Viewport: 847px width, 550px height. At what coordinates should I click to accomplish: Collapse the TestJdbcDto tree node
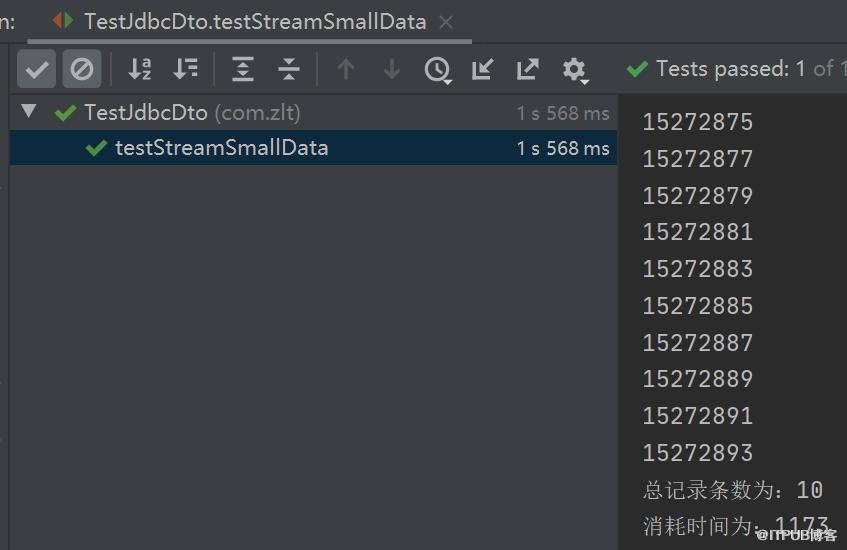[x=29, y=111]
